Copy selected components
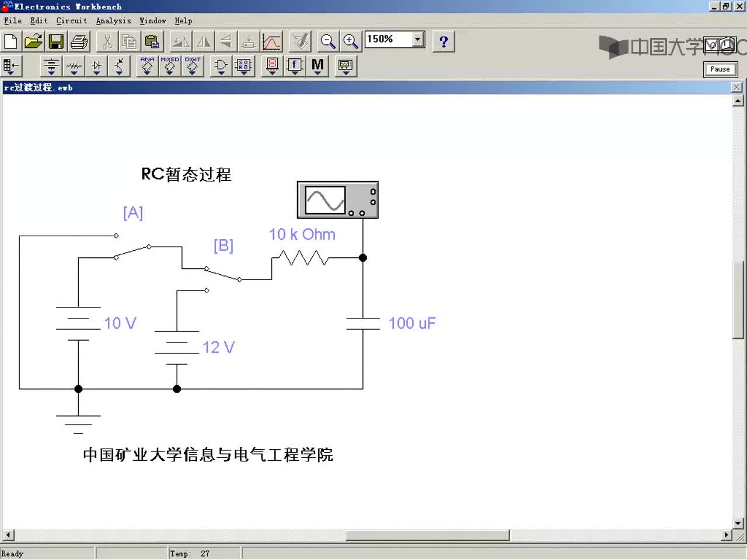Image resolution: width=747 pixels, height=560 pixels. coord(129,41)
